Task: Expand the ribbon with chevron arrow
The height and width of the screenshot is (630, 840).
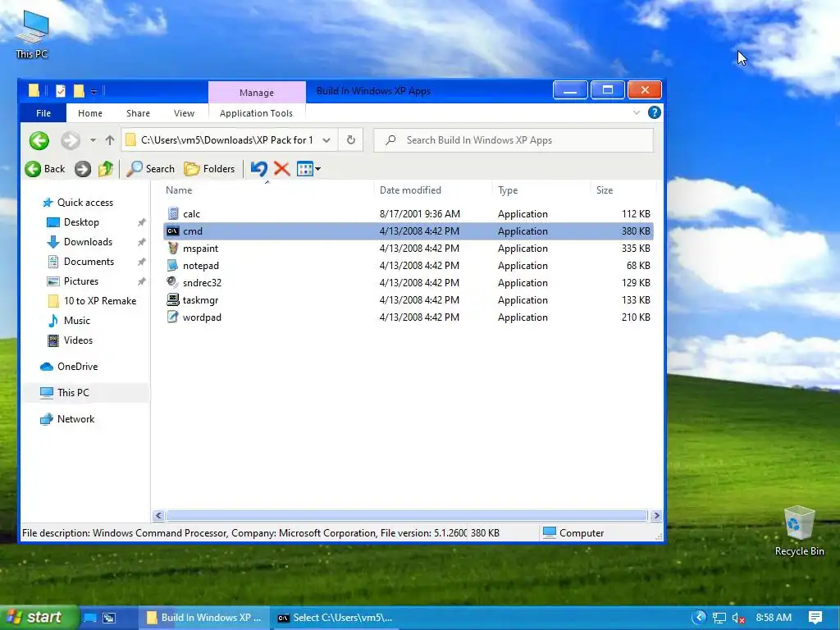Action: 637,112
